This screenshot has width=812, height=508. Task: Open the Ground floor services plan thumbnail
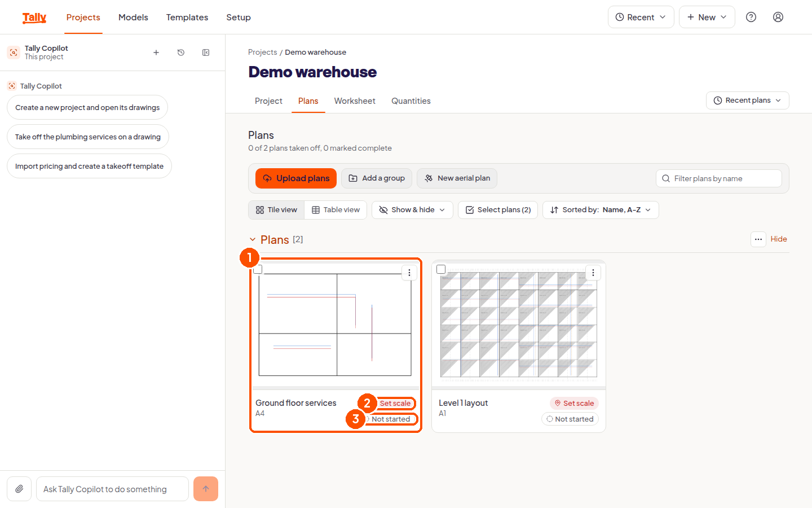[336, 325]
